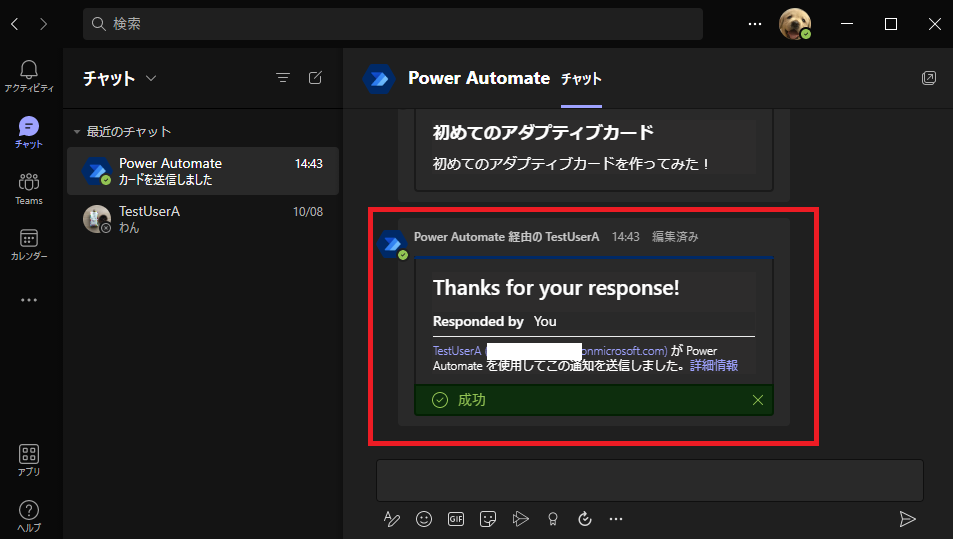
Task: Open the Help icon
Action: tap(29, 516)
